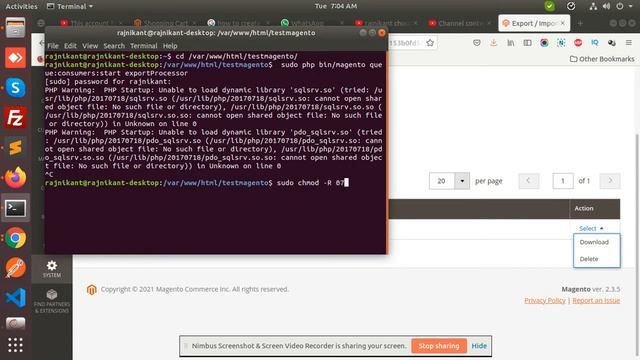Viewport: 640px width, 360px height.
Task: Open terminal Help menu
Action: point(170,46)
